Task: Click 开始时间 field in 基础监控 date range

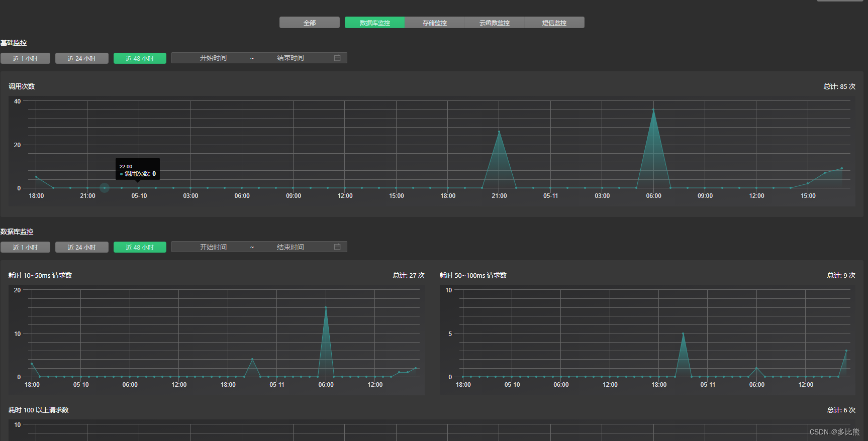Action: click(x=213, y=58)
